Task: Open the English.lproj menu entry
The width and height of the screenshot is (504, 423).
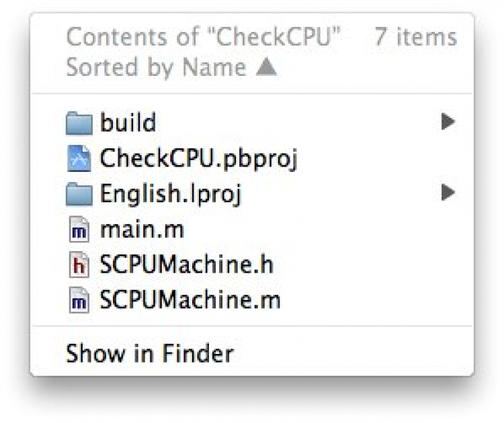Action: [x=170, y=195]
